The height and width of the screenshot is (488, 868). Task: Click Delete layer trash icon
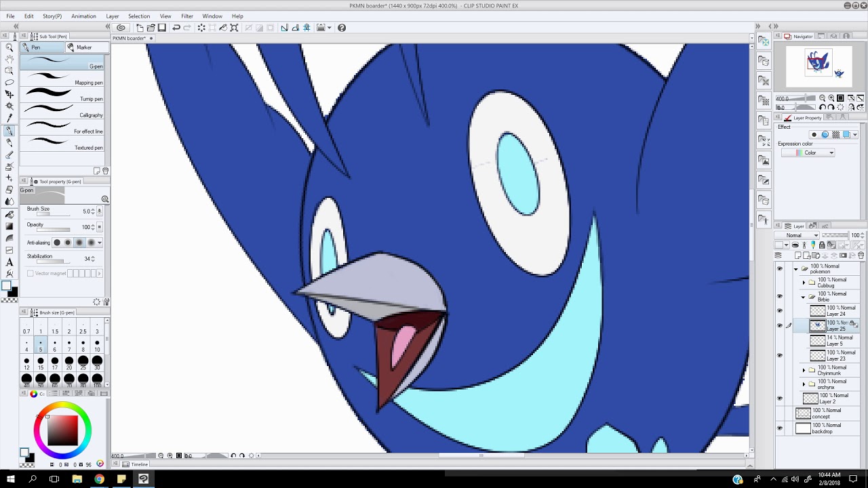tap(861, 256)
